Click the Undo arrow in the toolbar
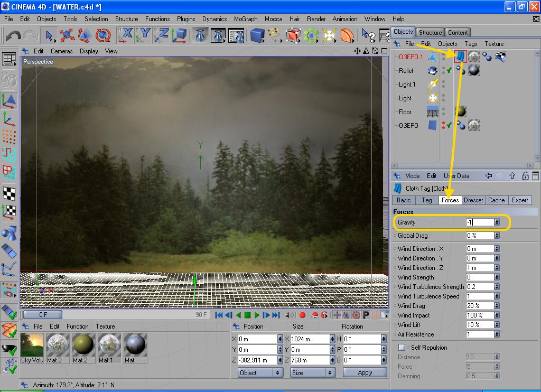The height and width of the screenshot is (392, 541). point(13,36)
